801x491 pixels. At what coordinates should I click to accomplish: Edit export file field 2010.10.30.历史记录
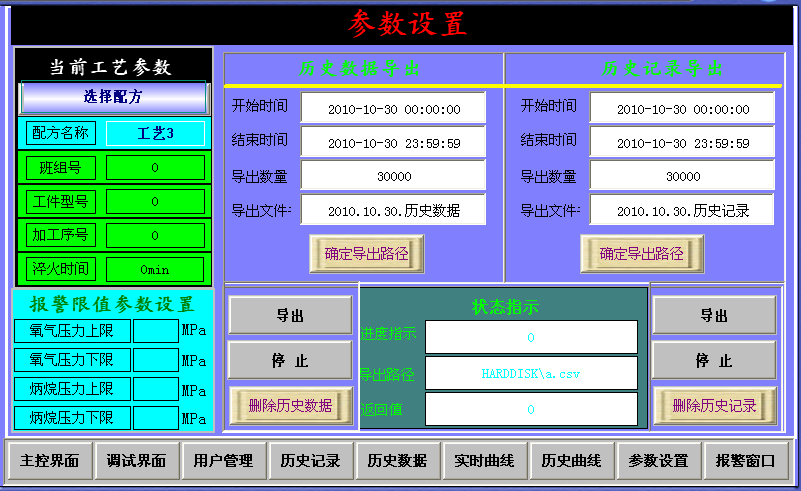coord(682,209)
